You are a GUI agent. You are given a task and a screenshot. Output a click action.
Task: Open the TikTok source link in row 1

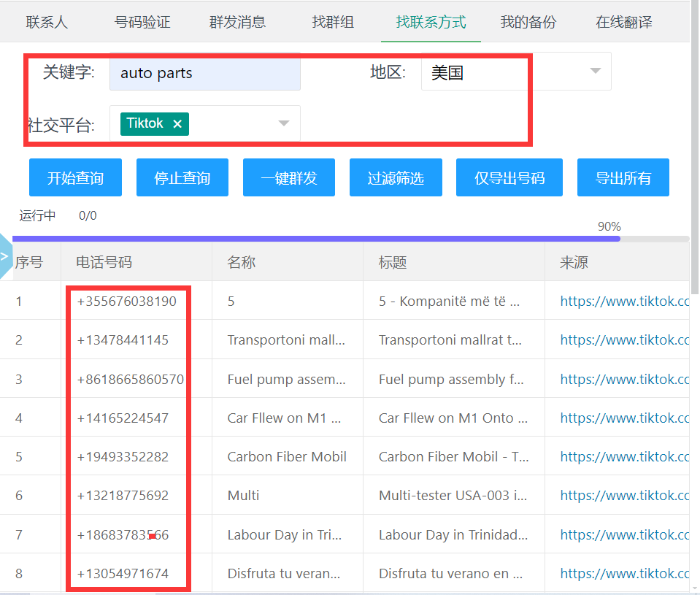(624, 301)
